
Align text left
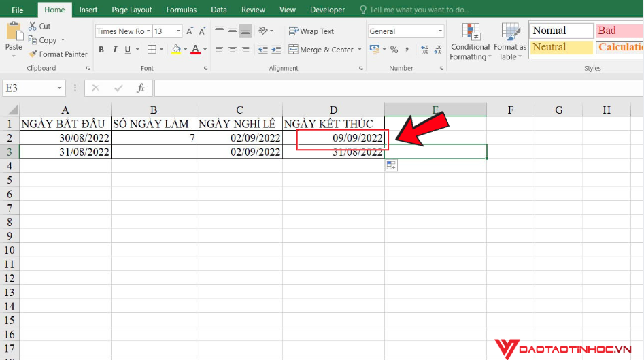(x=220, y=50)
